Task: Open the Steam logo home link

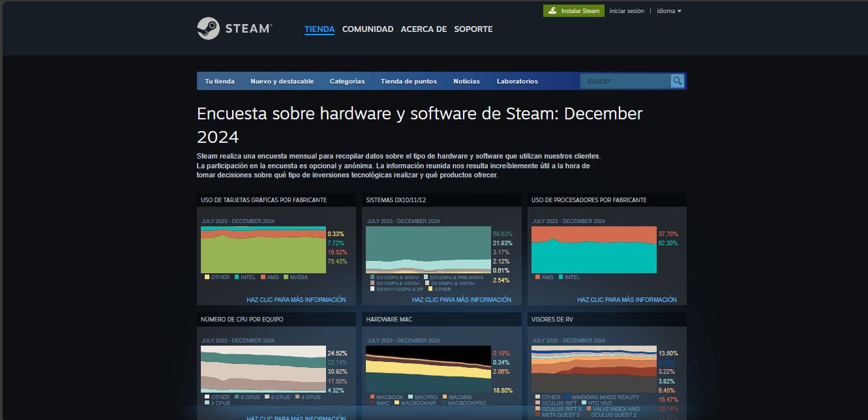Action: point(235,29)
